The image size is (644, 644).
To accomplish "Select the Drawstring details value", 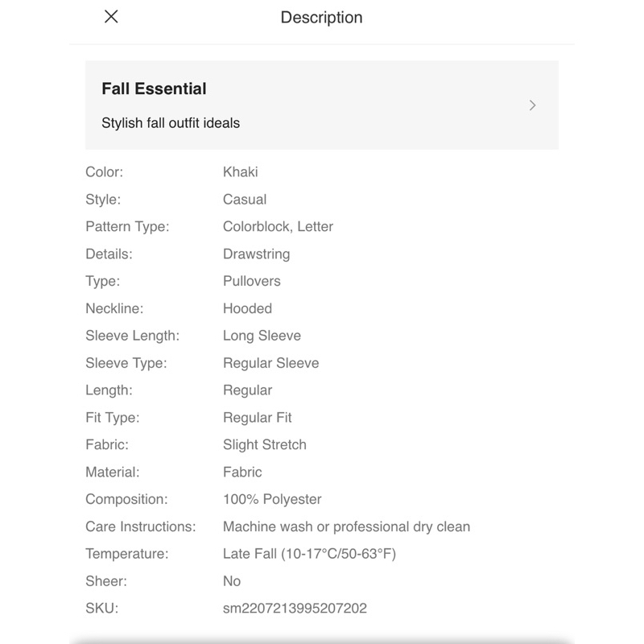I will [256, 254].
